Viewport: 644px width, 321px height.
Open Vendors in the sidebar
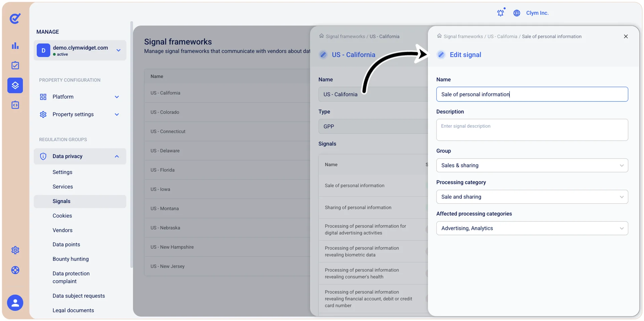(x=62, y=230)
